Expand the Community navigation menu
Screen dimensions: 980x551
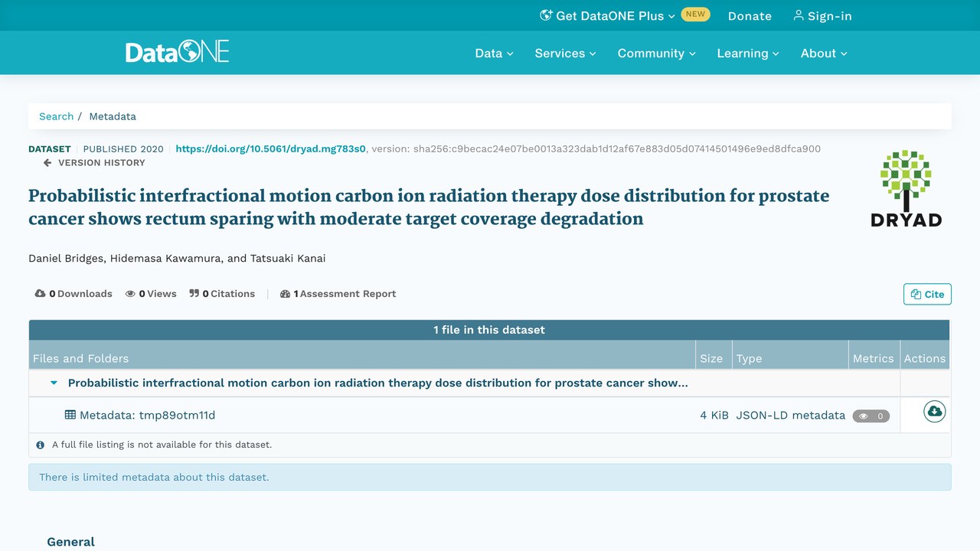pyautogui.click(x=656, y=53)
